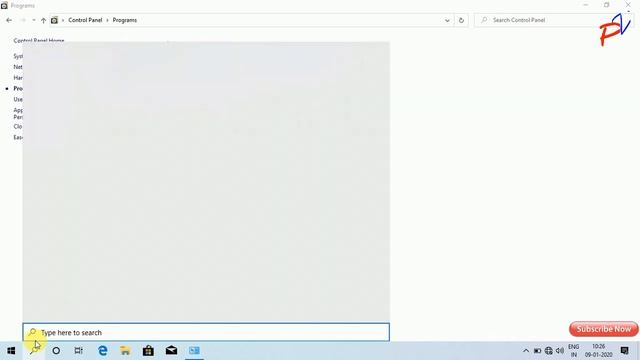Click the Type here to search box
The image size is (640, 360).
tap(206, 332)
